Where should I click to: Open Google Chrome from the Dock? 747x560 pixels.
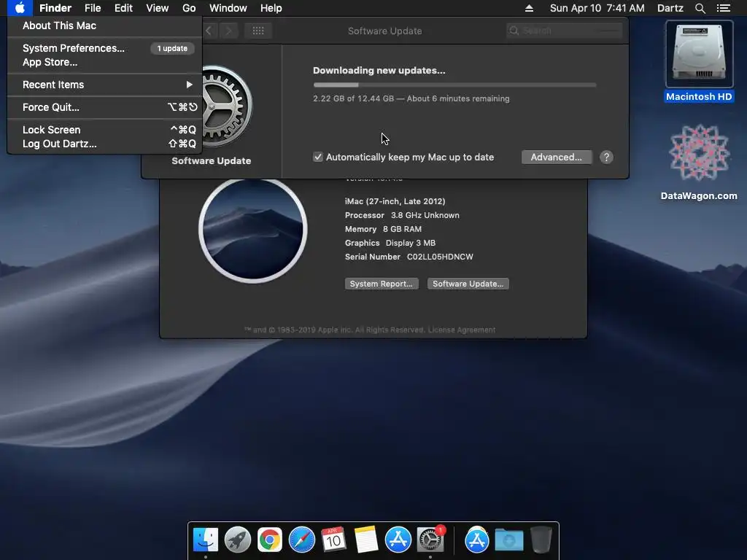click(270, 540)
